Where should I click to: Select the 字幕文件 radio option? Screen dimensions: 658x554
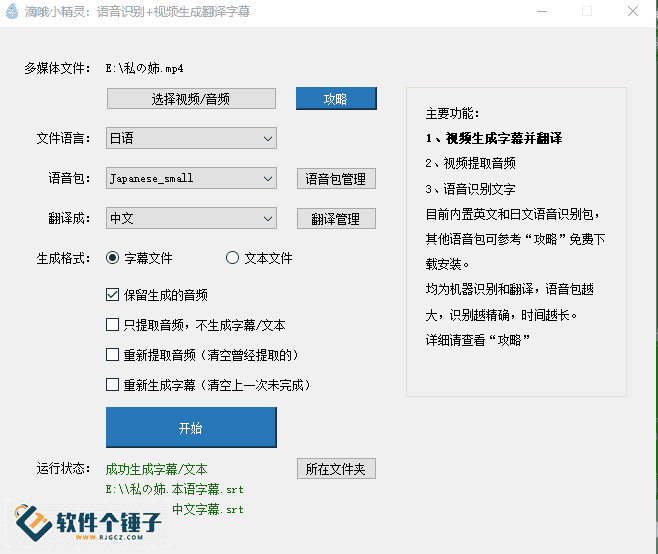pyautogui.click(x=113, y=258)
